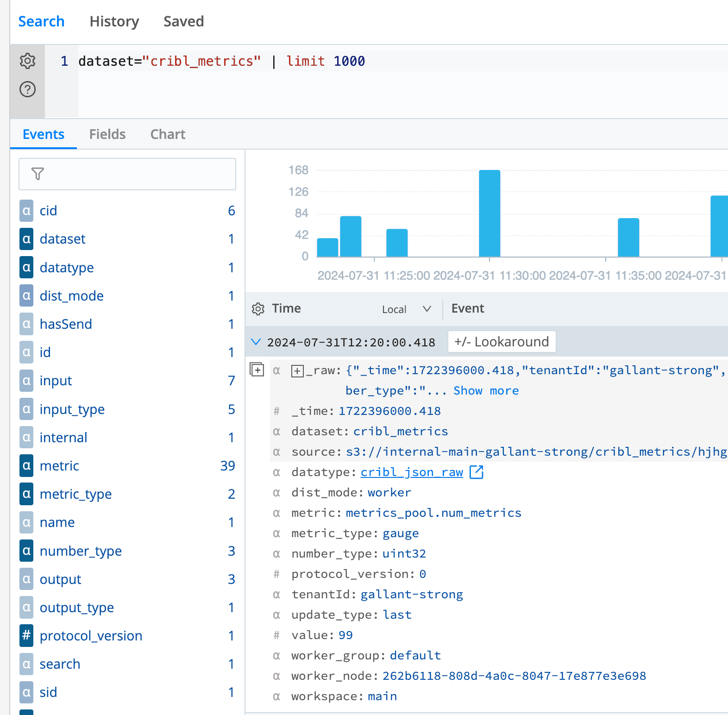
Task: Toggle the number_type field in sidebar
Action: (x=81, y=551)
